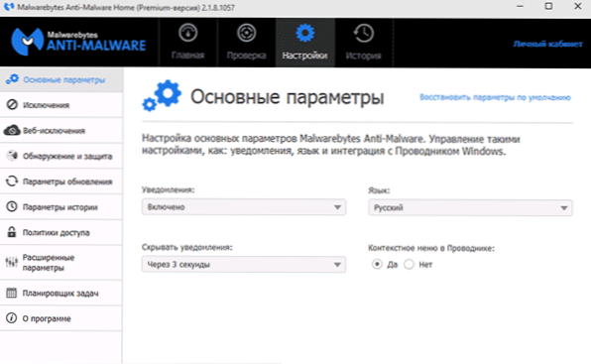
Task: Click the Исключения prohibition icon
Action: click(12, 105)
